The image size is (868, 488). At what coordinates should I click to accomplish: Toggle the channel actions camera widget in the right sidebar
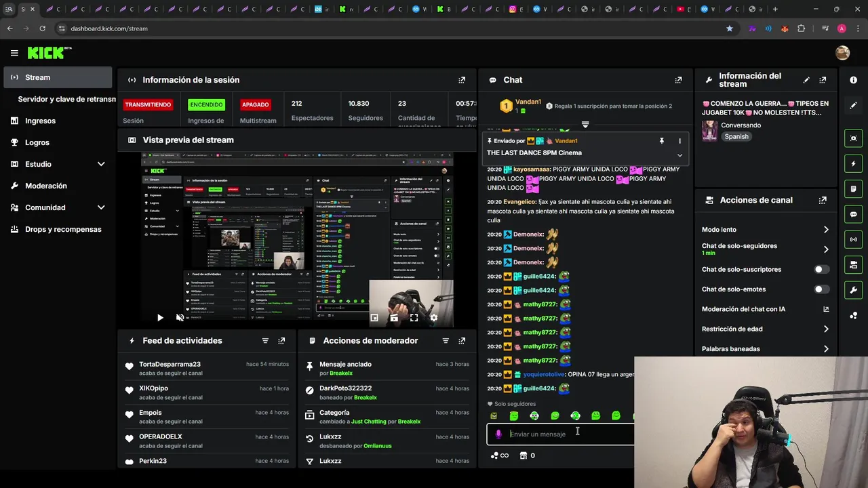click(853, 264)
